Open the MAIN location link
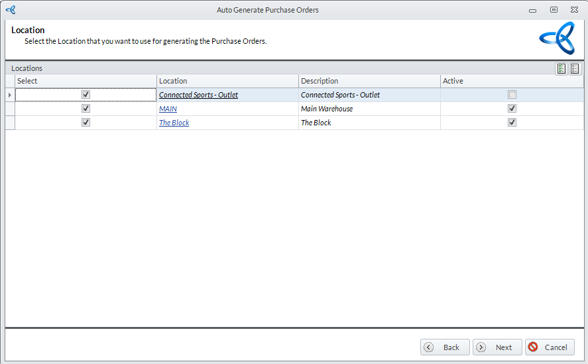The width and height of the screenshot is (588, 364). coord(168,109)
